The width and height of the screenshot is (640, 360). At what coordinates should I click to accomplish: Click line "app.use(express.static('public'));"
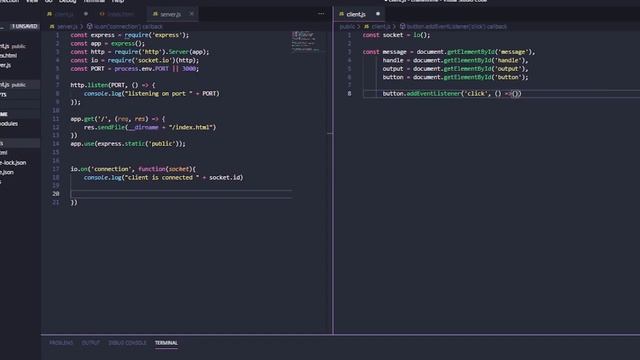(128, 144)
